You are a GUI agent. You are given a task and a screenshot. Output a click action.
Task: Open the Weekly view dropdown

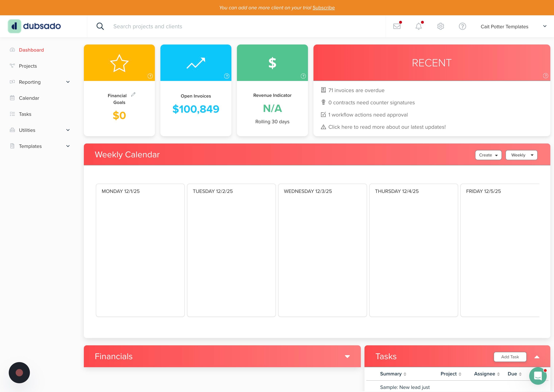click(x=521, y=155)
